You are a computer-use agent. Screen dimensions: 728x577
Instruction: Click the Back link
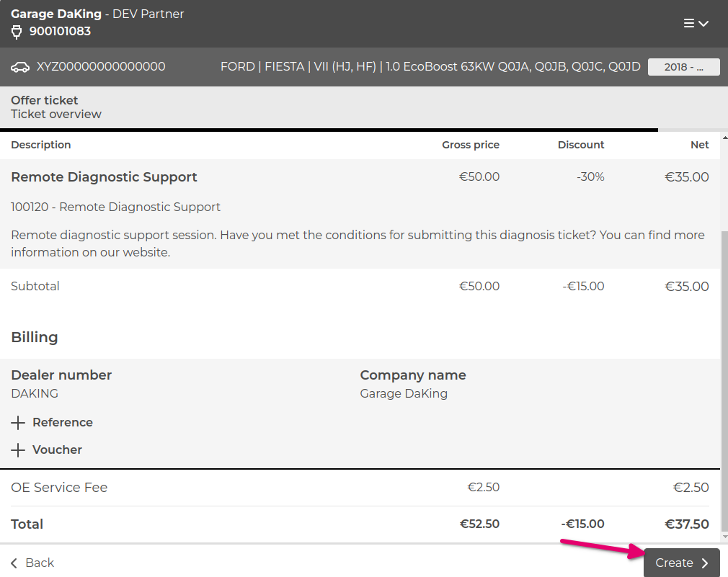(41, 563)
